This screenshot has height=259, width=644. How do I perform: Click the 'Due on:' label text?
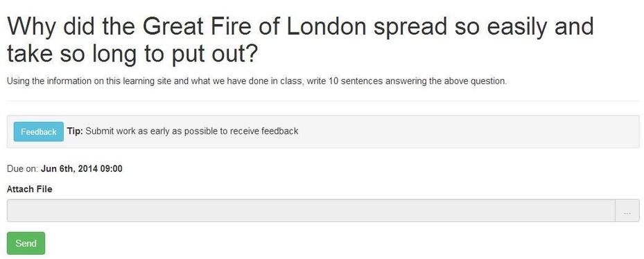[23, 169]
